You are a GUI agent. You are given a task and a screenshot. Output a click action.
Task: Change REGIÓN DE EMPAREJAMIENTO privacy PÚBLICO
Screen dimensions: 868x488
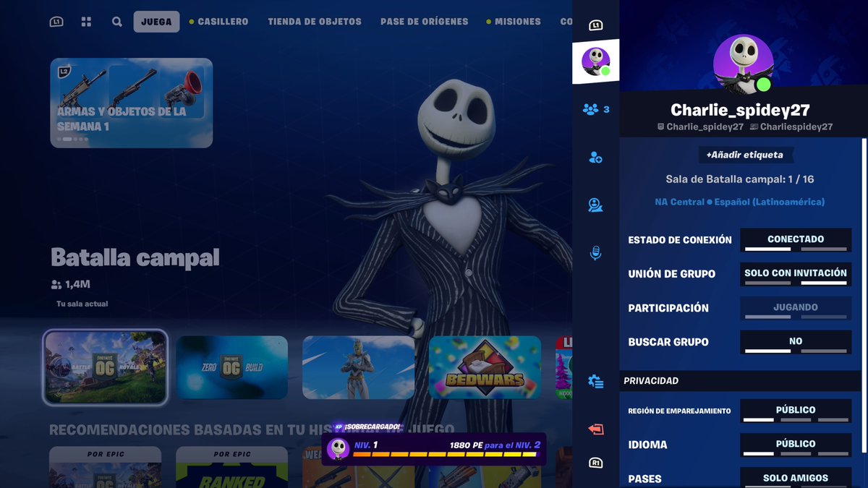click(796, 411)
